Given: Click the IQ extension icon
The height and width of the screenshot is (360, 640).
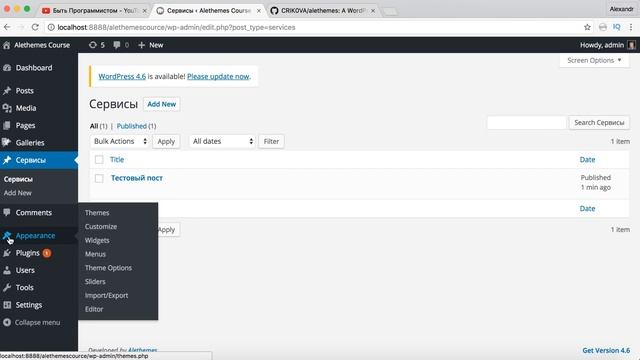Looking at the screenshot, I should pyautogui.click(x=616, y=27).
